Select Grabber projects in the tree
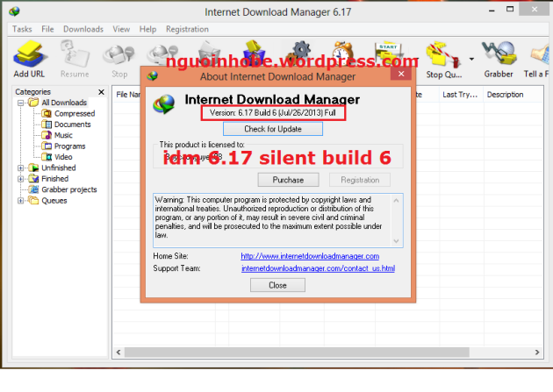Viewport: 553px width, 392px height. (x=63, y=189)
